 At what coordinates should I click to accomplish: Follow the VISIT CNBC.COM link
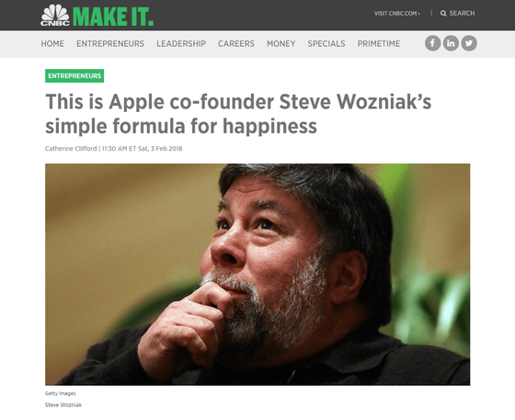[396, 14]
